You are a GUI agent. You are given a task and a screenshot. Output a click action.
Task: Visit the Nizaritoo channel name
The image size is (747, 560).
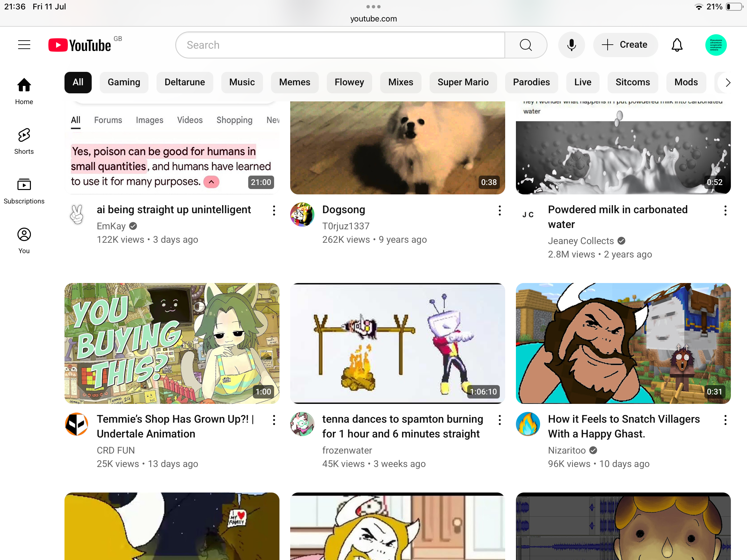point(567,451)
